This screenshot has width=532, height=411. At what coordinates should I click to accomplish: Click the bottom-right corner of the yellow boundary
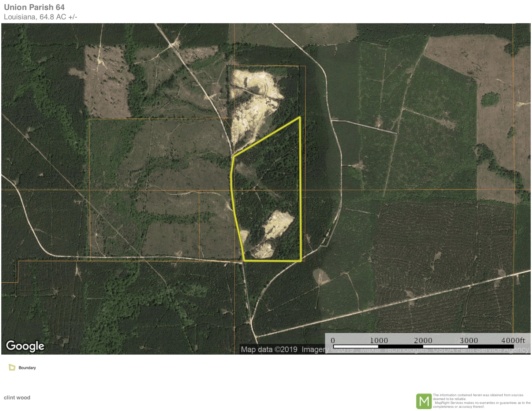[301, 261]
